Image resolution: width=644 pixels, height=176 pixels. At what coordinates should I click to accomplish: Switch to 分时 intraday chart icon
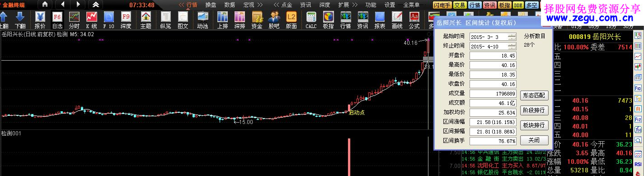coord(74,20)
